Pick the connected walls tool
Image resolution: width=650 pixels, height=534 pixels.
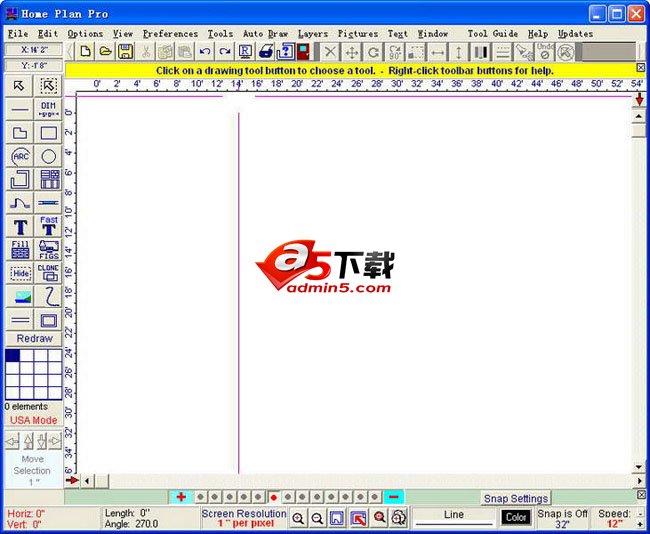(19, 180)
